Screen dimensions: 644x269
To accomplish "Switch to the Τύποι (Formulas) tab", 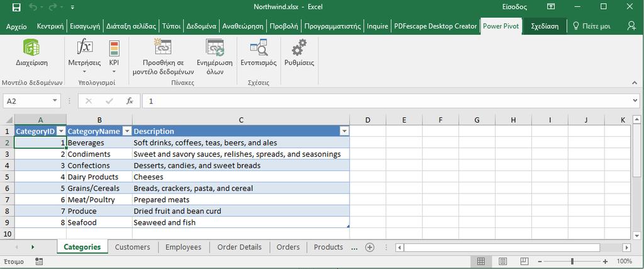I will coord(171,26).
